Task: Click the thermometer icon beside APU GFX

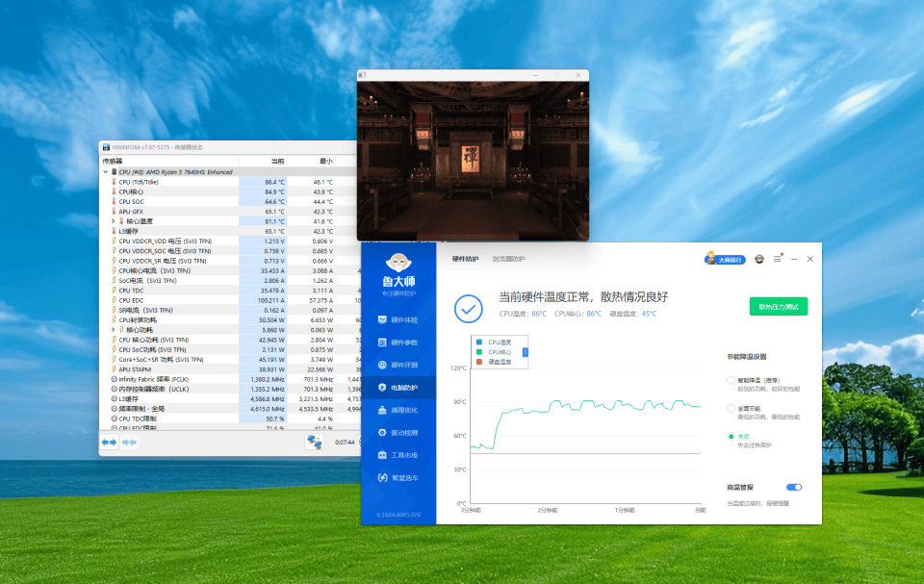Action: [114, 212]
